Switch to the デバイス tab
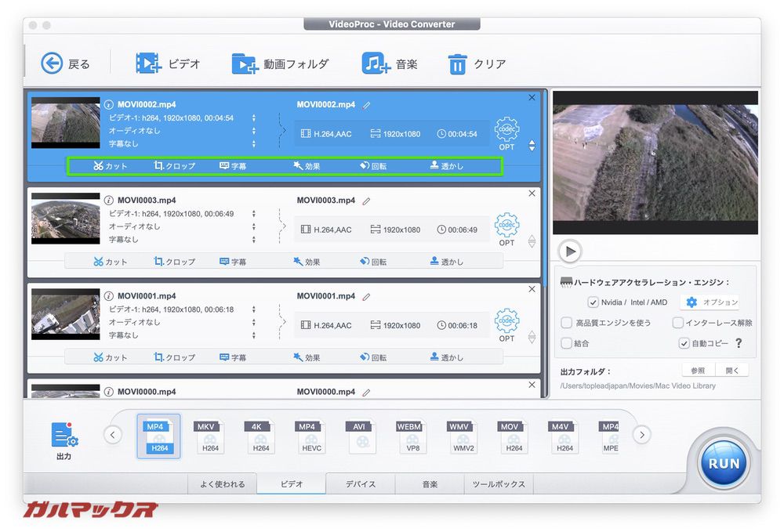Viewport: 784px width, 532px height. (361, 484)
